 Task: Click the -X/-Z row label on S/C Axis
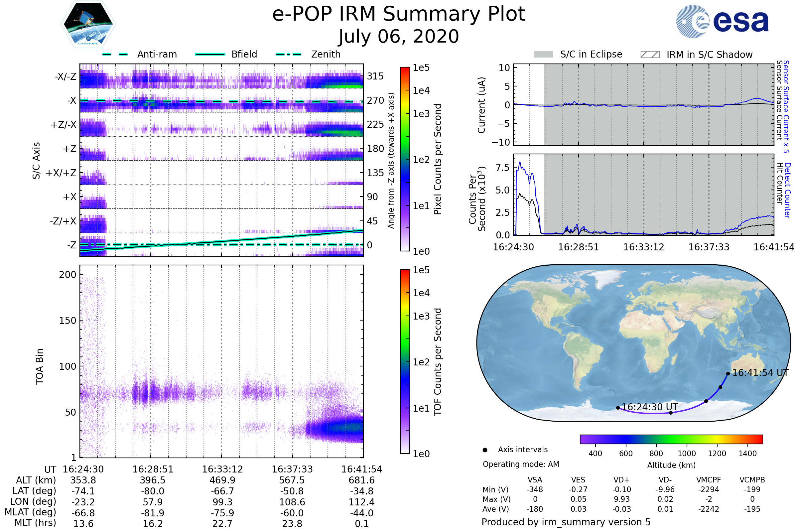[66, 76]
